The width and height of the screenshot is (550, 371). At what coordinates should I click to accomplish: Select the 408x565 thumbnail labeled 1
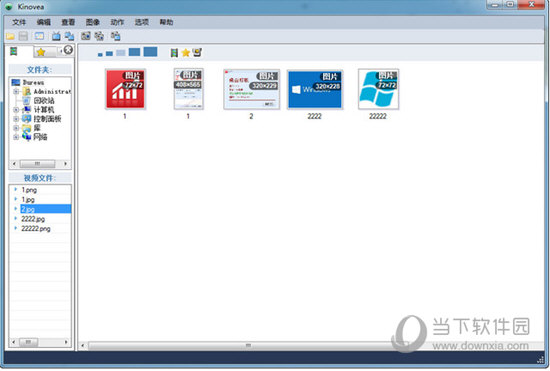pos(188,89)
